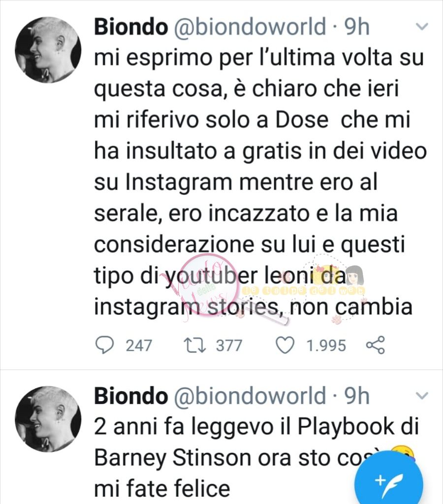This screenshot has width=443, height=504.
Task: View the 1.995 likes count
Action: [326, 346]
